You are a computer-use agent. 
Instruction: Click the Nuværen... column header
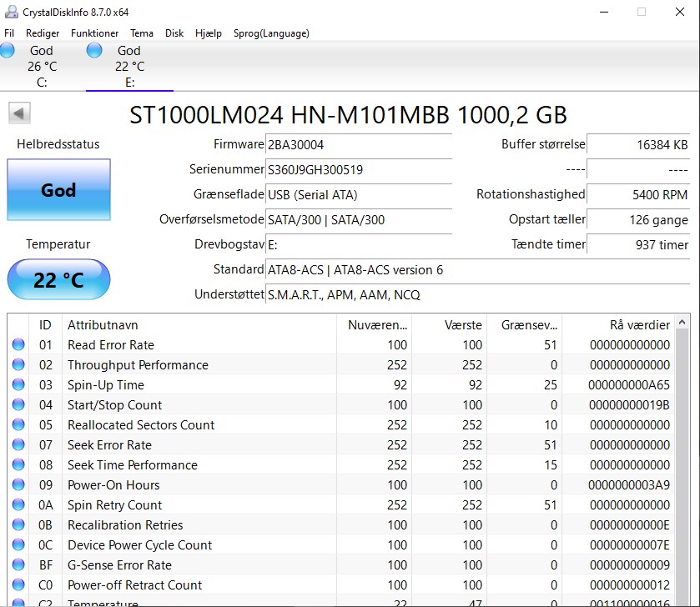[374, 324]
